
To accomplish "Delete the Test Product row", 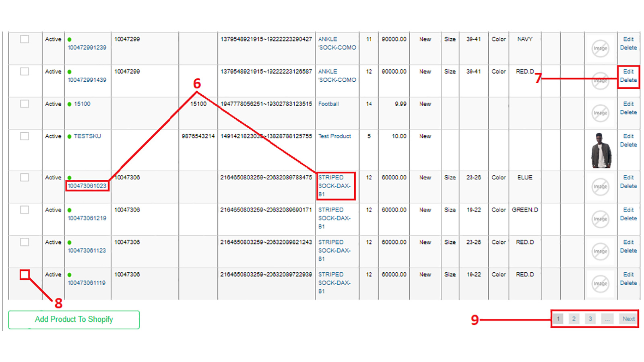I will tap(628, 145).
